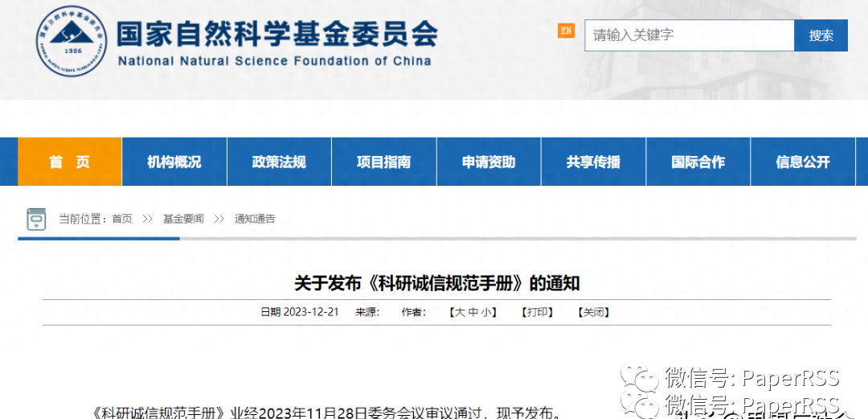The height and width of the screenshot is (419, 868).
Task: Click 首页 in the breadcrumb trail
Action: click(122, 219)
